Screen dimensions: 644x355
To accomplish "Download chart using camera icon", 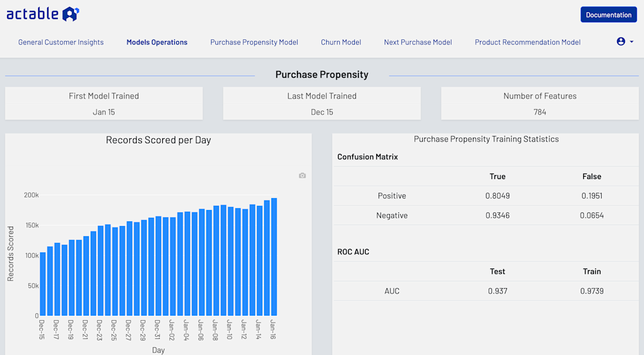I will pyautogui.click(x=302, y=175).
